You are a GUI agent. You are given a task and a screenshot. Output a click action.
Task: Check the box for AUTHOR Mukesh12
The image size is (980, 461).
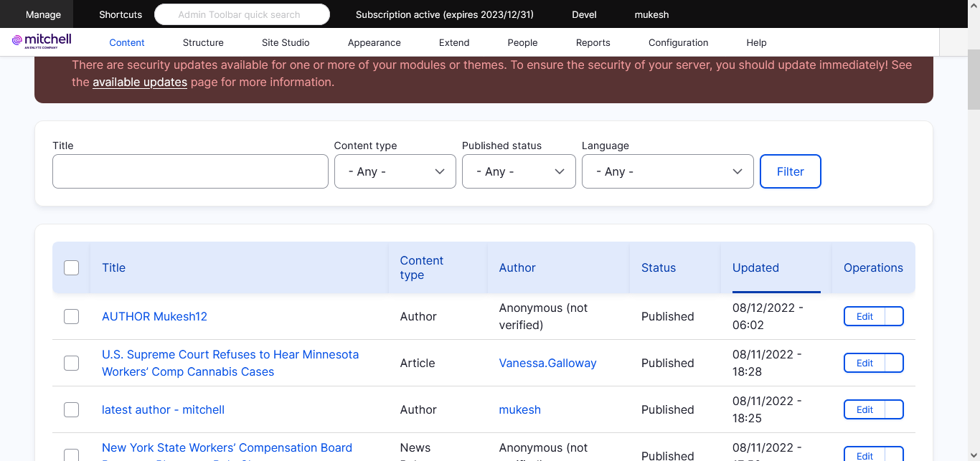pos(72,316)
